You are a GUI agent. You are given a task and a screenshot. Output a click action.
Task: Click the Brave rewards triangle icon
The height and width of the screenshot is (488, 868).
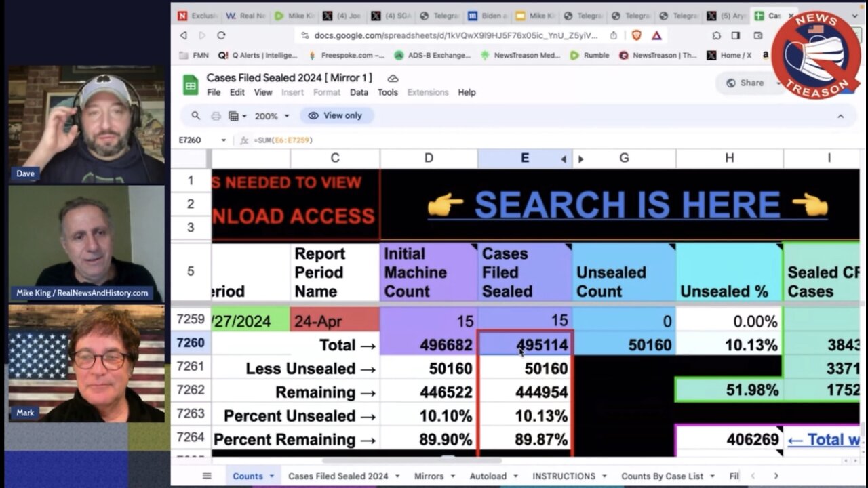click(656, 35)
